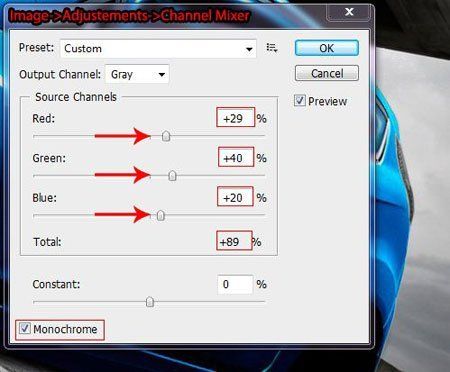Click the Total label
This screenshot has height=372, width=450.
click(x=47, y=242)
